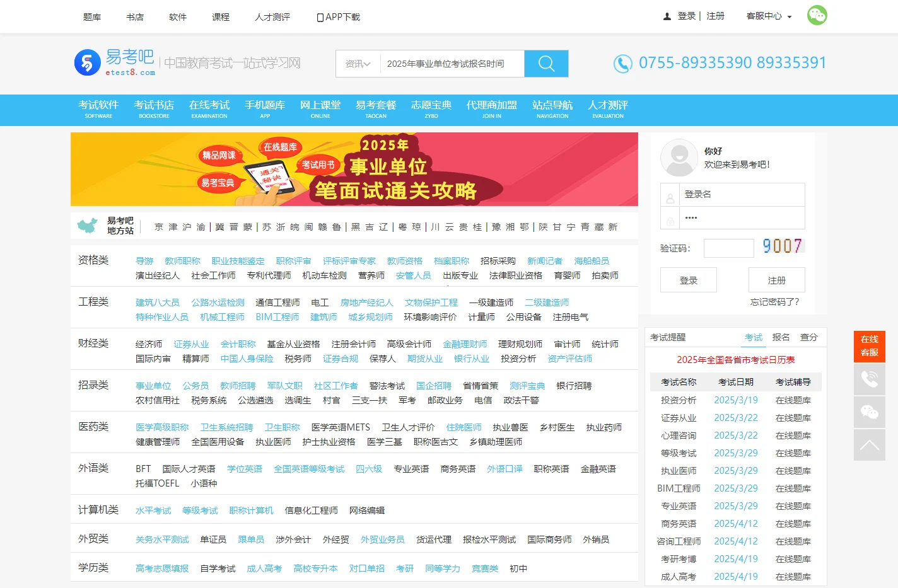Click the search magnifier button

tap(546, 64)
